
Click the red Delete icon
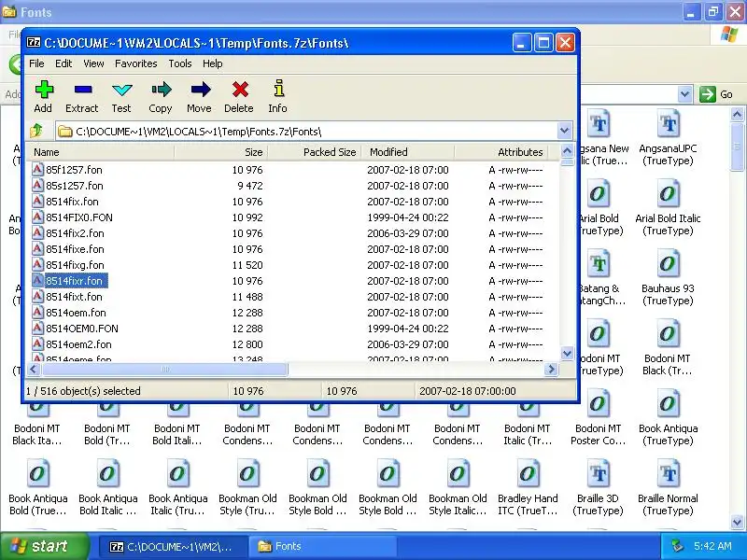[240, 90]
